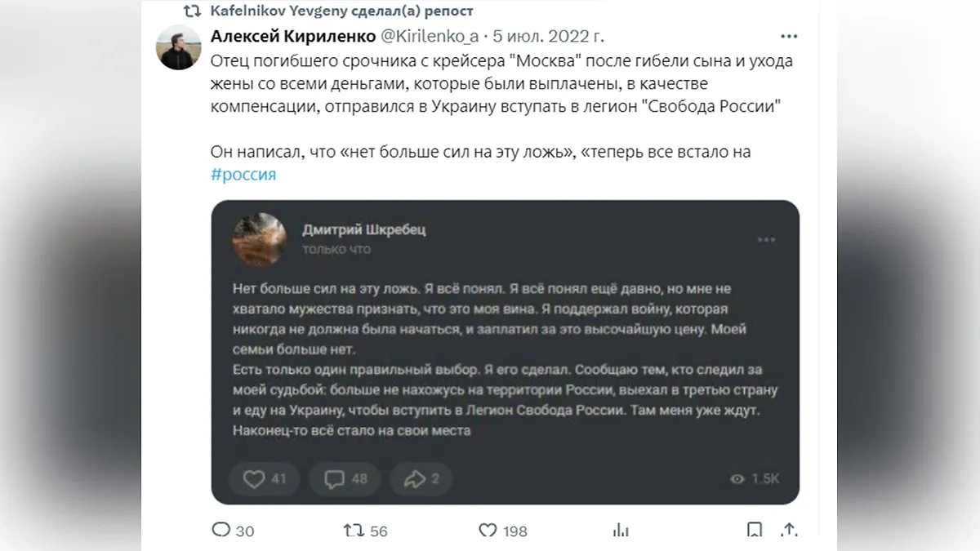This screenshot has height=551, width=980.
Task: Click Алексей Кириленко's profile avatar
Action: coord(179,47)
